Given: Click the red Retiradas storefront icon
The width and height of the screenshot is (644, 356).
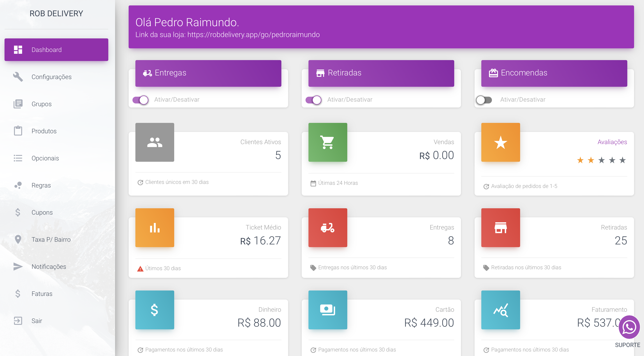Looking at the screenshot, I should coord(500,227).
